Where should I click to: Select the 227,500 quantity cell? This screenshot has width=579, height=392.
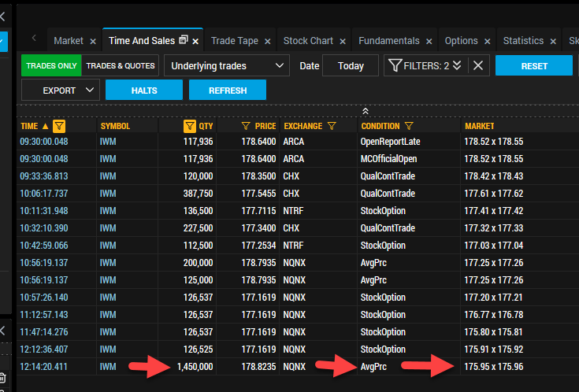[198, 228]
